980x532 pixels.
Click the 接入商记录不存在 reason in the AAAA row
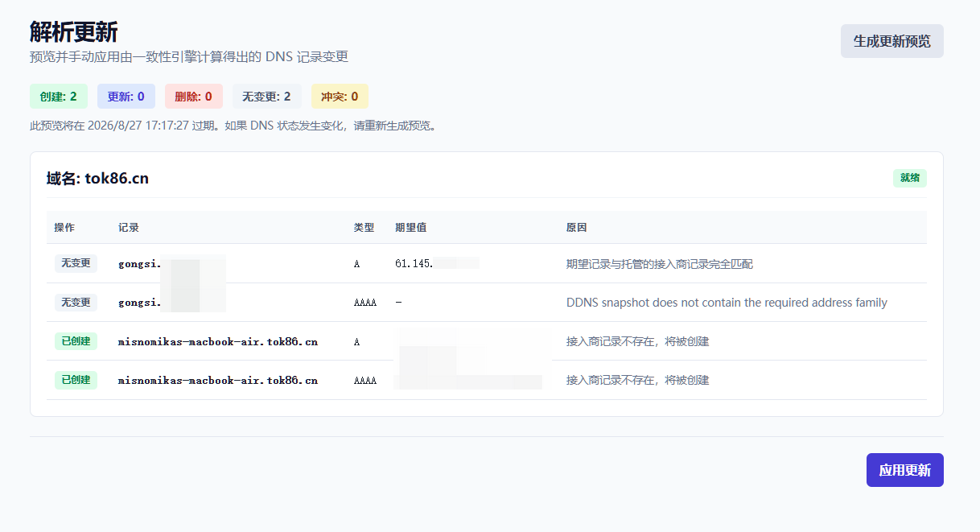tap(637, 380)
